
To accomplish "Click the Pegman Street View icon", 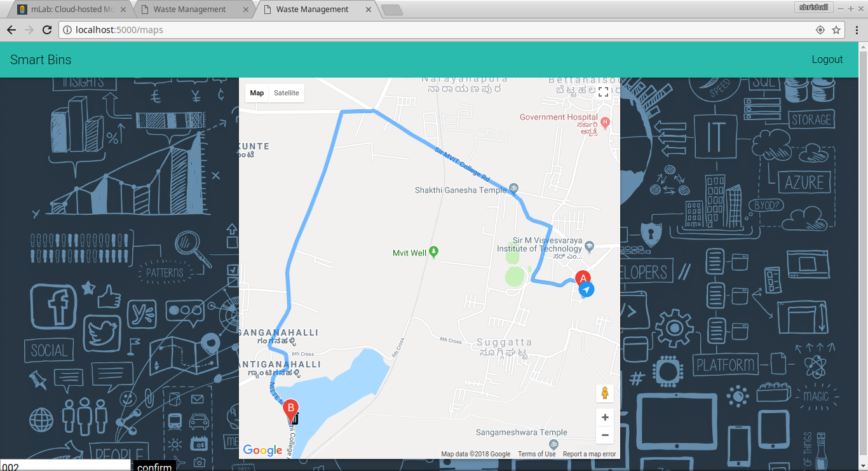I will [605, 393].
